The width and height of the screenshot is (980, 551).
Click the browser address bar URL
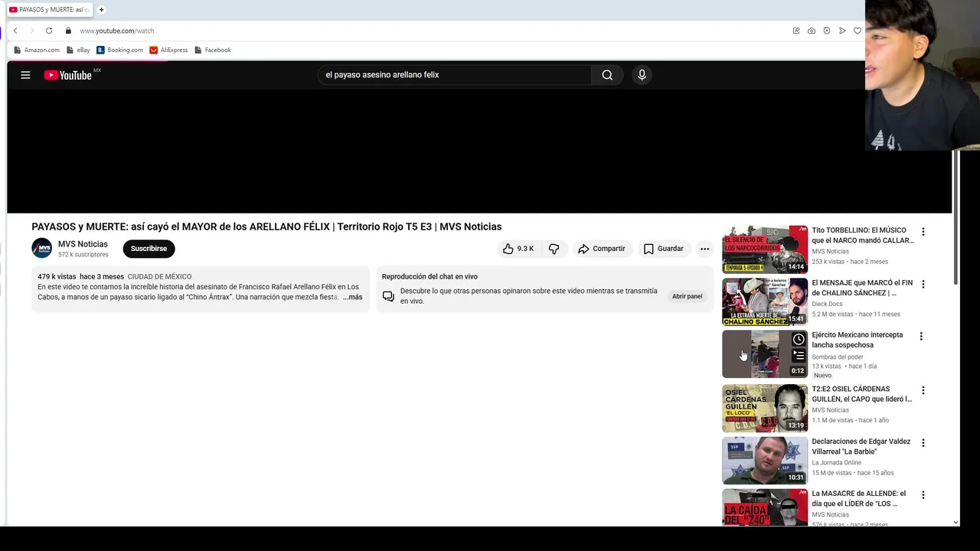click(x=117, y=31)
